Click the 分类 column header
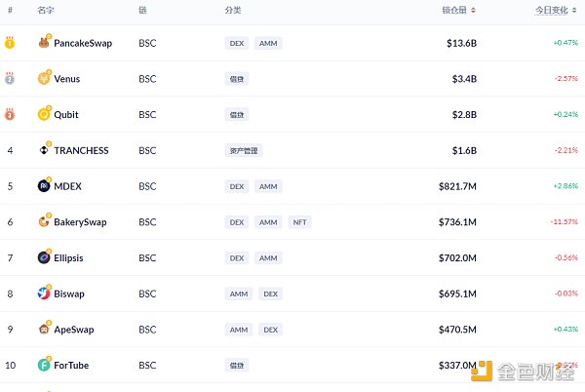 (232, 10)
